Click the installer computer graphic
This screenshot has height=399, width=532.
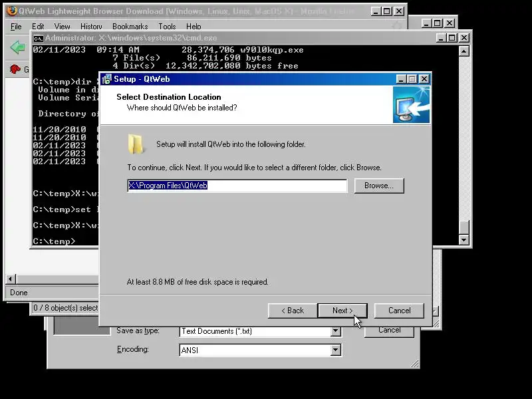411,104
